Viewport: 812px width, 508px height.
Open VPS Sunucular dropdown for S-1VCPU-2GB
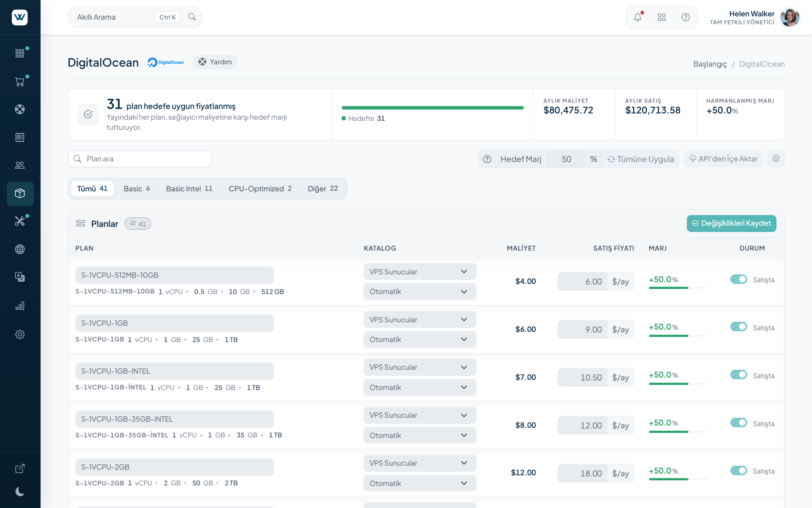(420, 463)
